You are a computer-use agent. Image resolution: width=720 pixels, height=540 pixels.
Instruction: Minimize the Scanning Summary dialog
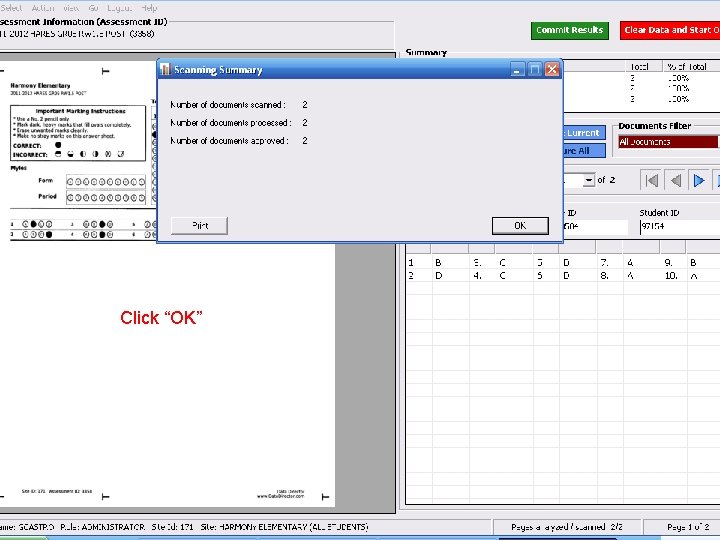tap(517, 69)
